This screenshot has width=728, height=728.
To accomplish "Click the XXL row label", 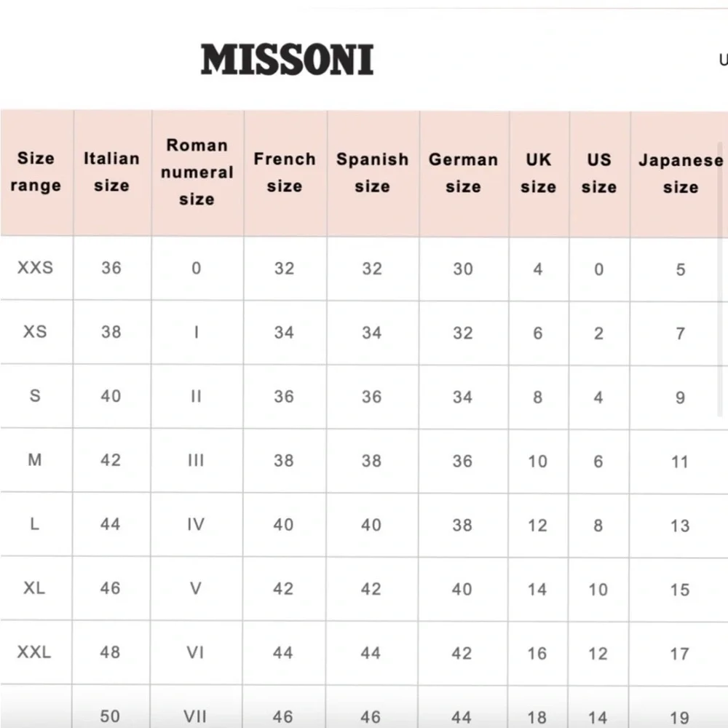I will [x=34, y=652].
